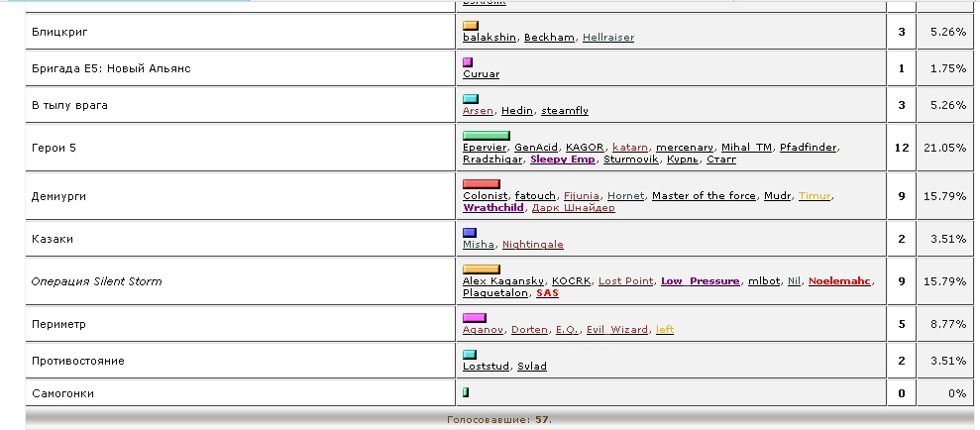Click Misha in the Казаки row
The image size is (980, 430).
(479, 245)
